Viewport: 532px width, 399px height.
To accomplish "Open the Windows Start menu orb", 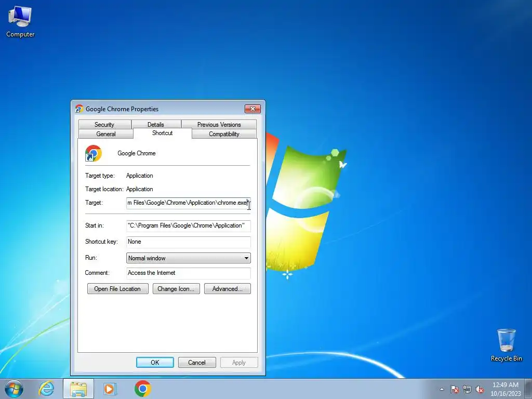I will coord(14,389).
